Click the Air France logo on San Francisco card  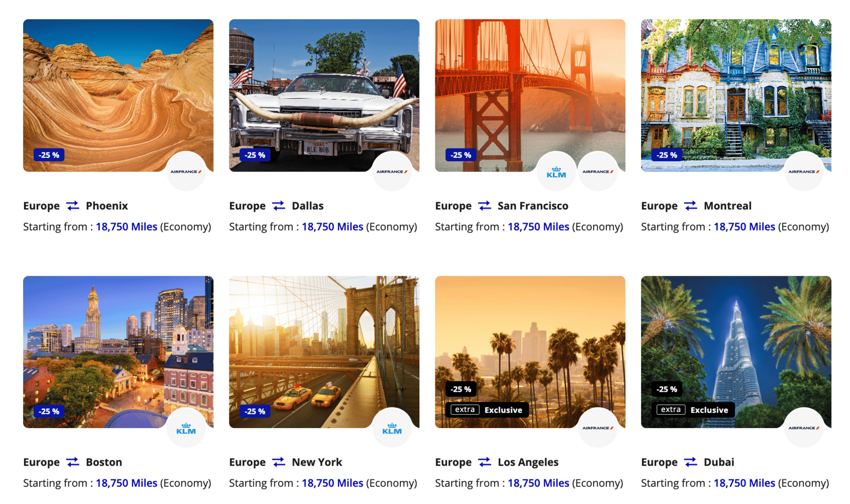[598, 172]
